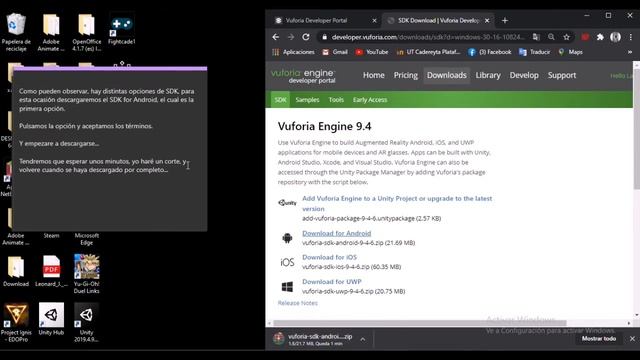The height and width of the screenshot is (360, 640).
Task: Click the Vuforia engine developer portal logo
Action: point(303,76)
